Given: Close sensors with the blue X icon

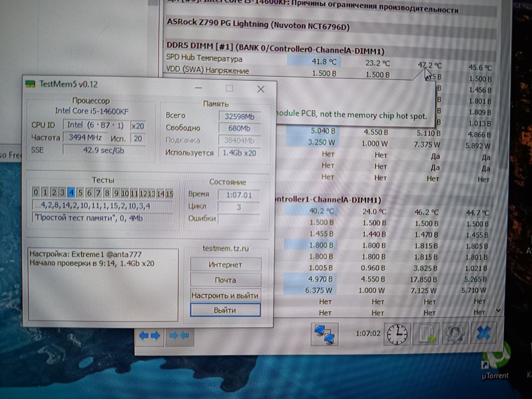Looking at the screenshot, I should [484, 333].
